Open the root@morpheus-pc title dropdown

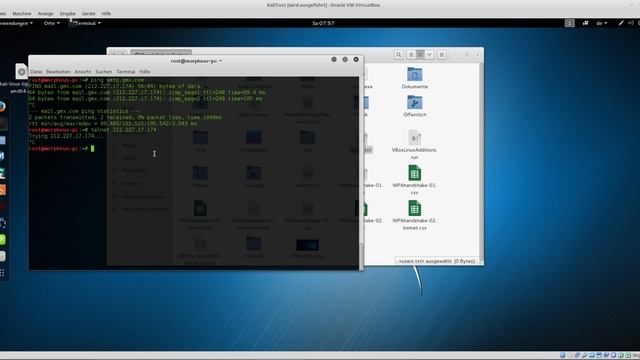point(196,61)
